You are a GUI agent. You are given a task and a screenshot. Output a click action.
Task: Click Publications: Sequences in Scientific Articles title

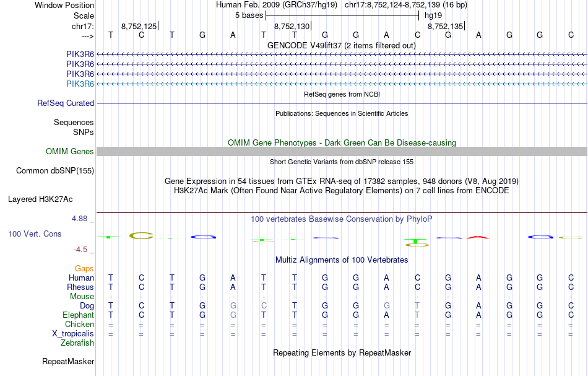[342, 113]
